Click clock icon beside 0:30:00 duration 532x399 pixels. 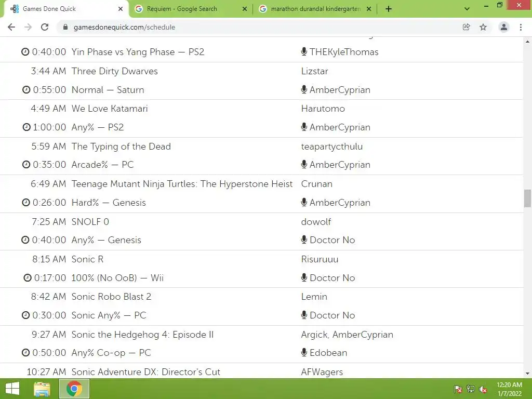point(26,315)
